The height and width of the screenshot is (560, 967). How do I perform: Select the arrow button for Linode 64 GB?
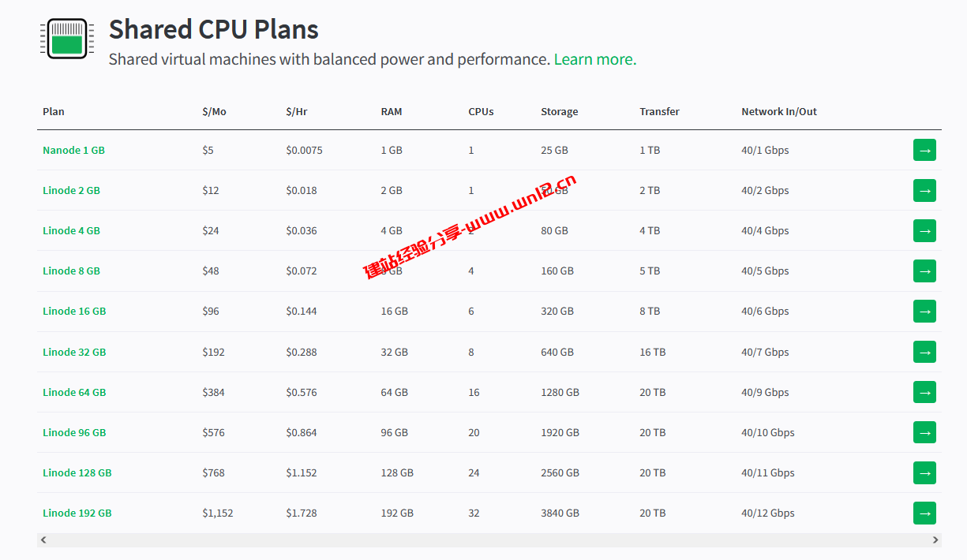924,392
